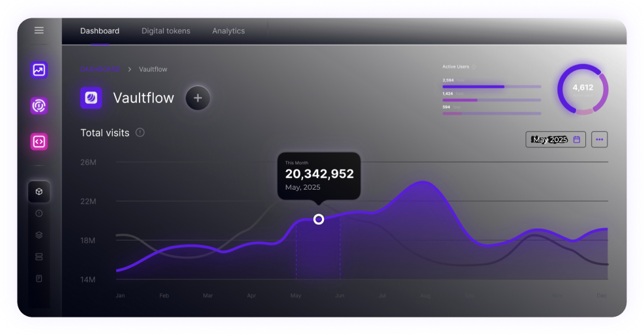
Task: Open the pink code brackets sidebar icon
Action: point(39,141)
